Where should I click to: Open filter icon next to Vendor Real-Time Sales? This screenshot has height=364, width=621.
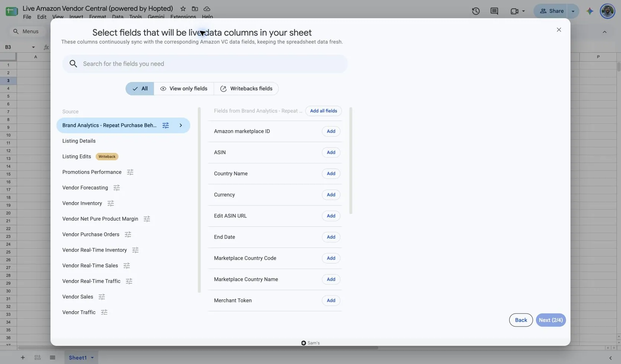pyautogui.click(x=127, y=266)
